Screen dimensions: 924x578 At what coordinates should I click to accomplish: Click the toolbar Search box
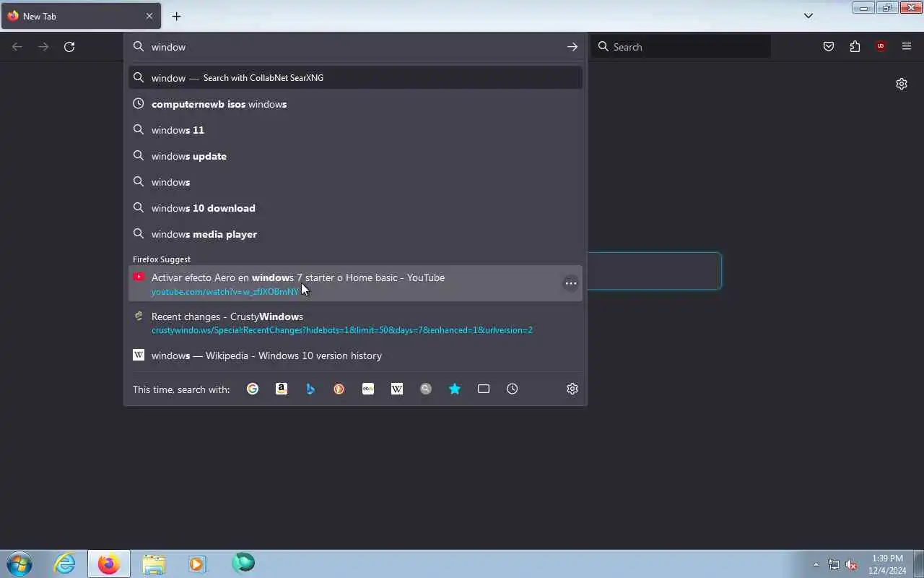coord(681,47)
